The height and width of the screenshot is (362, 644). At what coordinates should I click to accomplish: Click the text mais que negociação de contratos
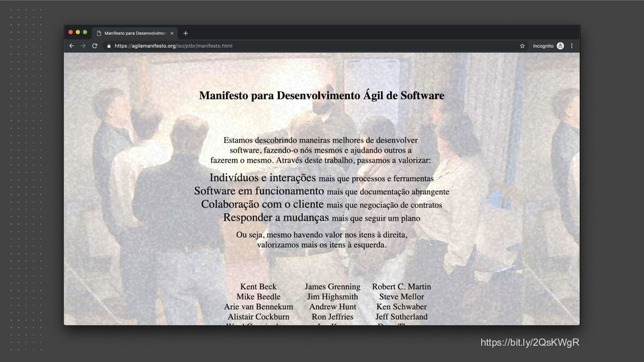coord(384,205)
